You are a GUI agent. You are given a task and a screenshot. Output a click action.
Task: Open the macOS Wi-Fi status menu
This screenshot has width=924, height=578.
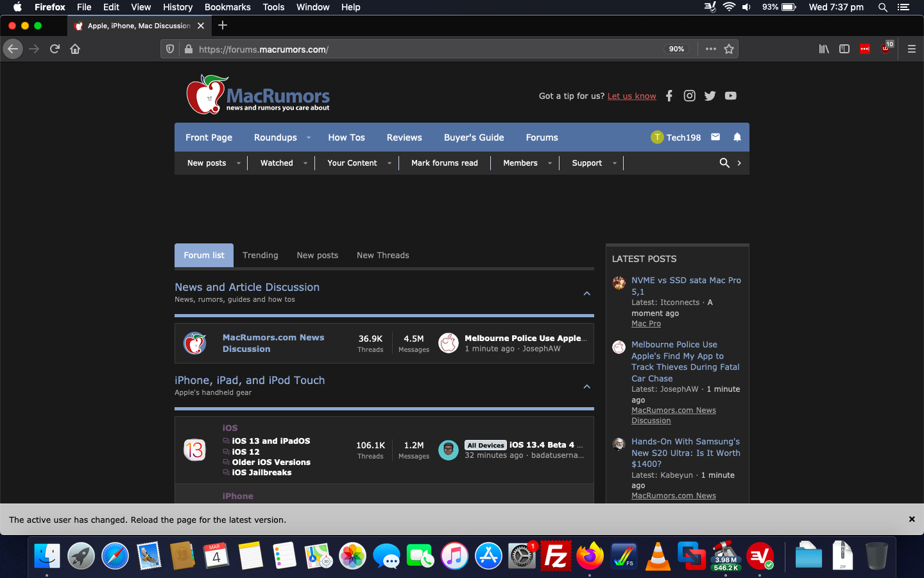click(x=729, y=7)
